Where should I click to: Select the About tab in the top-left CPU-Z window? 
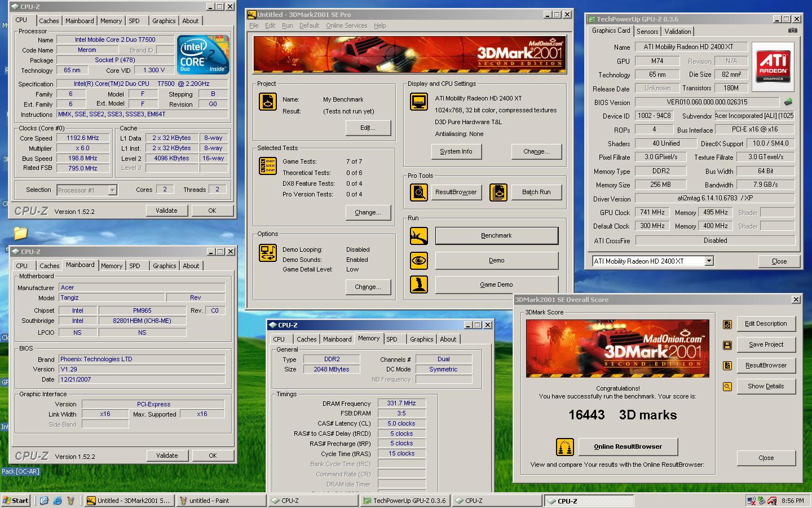190,21
